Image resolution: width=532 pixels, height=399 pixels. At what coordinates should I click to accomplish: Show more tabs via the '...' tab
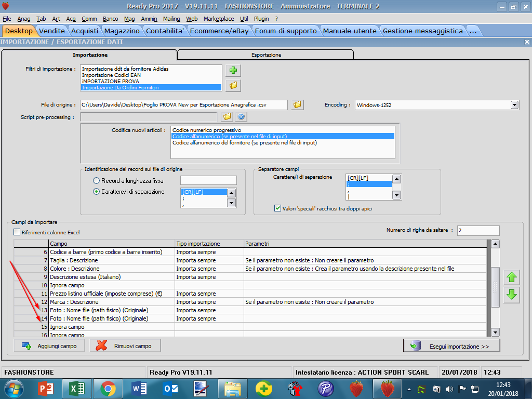click(473, 31)
